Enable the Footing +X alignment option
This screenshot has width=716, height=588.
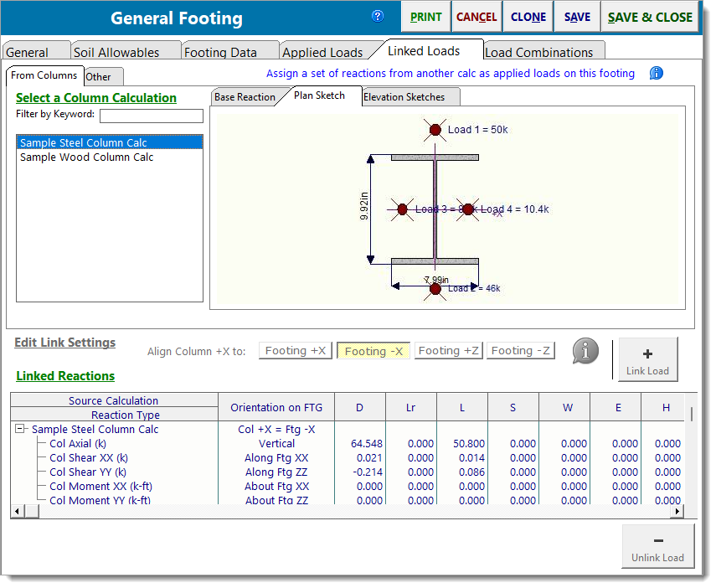pyautogui.click(x=295, y=351)
